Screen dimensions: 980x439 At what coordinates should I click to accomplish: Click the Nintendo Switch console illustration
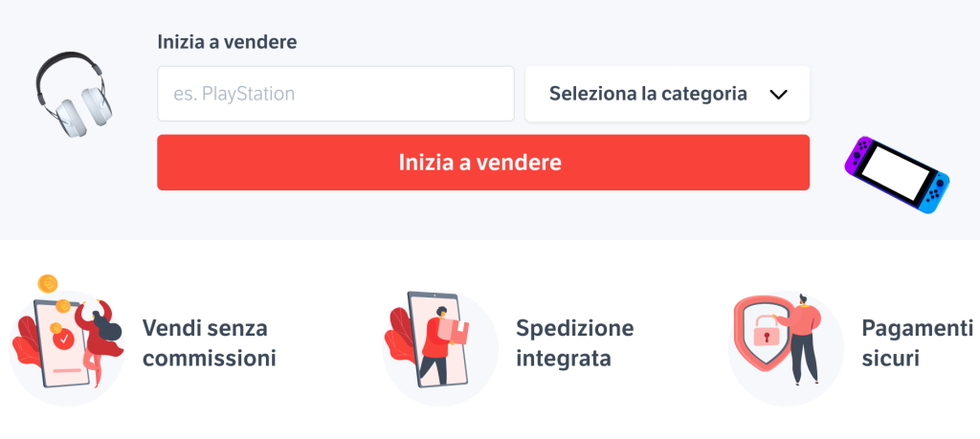pyautogui.click(x=897, y=175)
